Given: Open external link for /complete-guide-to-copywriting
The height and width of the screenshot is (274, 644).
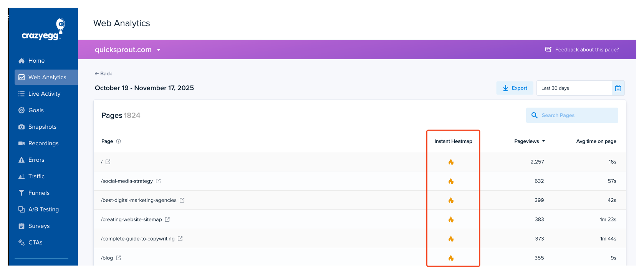Looking at the screenshot, I should pyautogui.click(x=180, y=239).
